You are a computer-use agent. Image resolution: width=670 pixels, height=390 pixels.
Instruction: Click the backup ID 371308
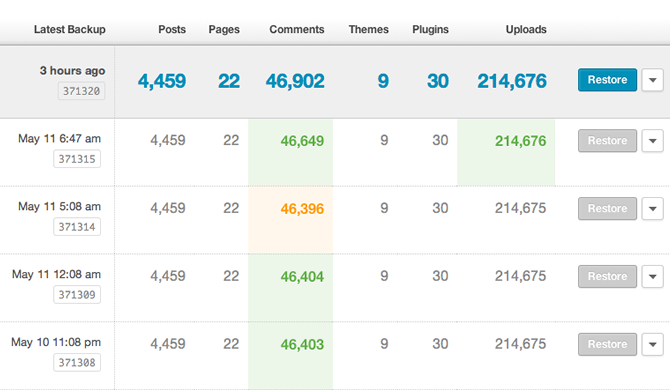pyautogui.click(x=77, y=363)
